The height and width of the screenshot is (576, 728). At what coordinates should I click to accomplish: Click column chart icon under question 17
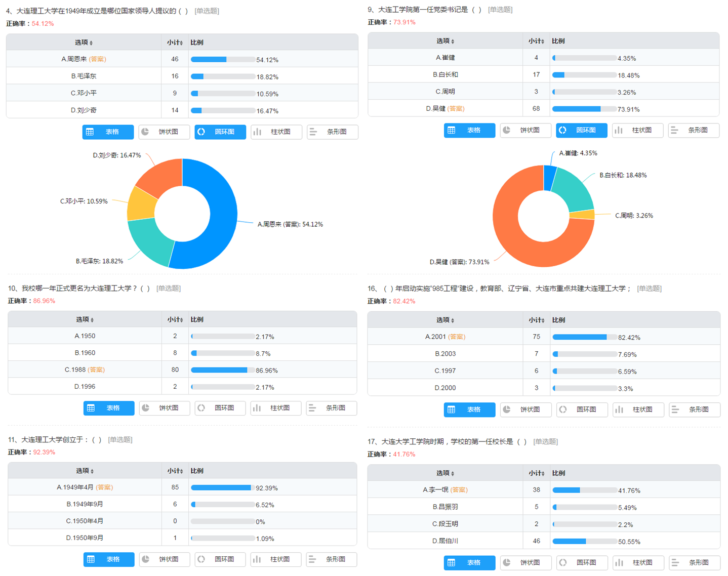pyautogui.click(x=619, y=562)
